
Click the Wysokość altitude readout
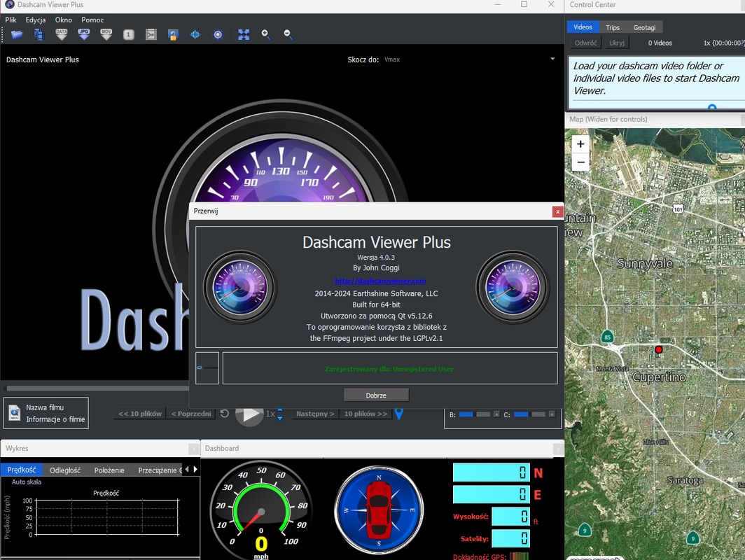tap(510, 517)
